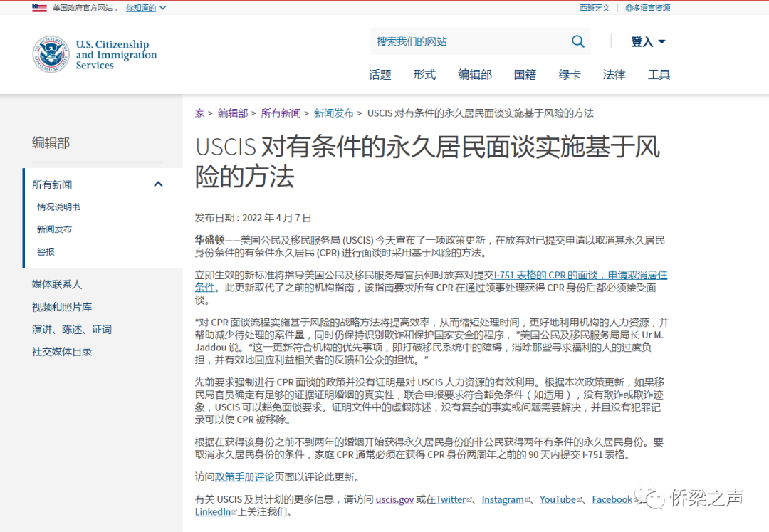769x532 pixels.
Task: Go to 所有新闻 breadcrumb link
Action: pyautogui.click(x=281, y=113)
